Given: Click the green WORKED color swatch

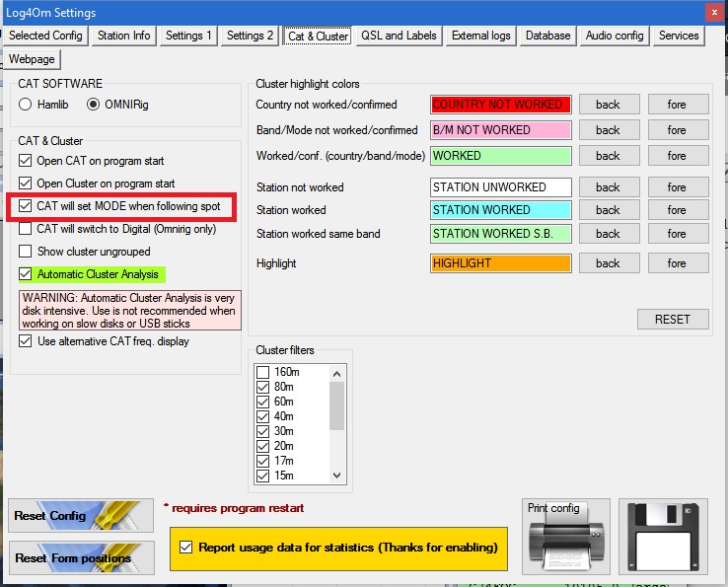Looking at the screenshot, I should click(x=500, y=156).
